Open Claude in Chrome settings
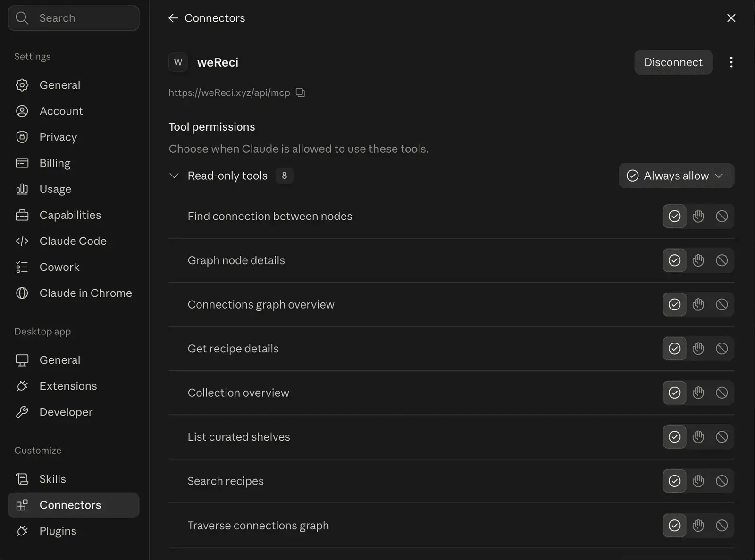 coord(74,293)
